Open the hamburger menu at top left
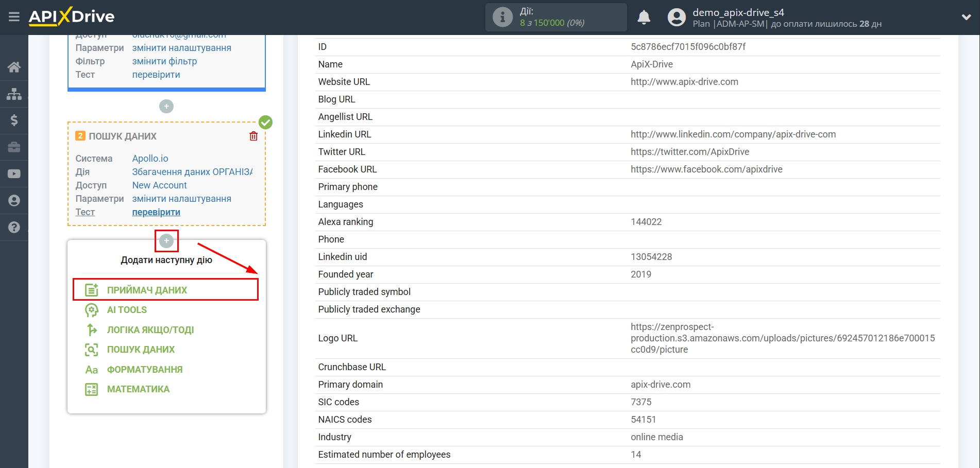980x468 pixels. click(14, 16)
